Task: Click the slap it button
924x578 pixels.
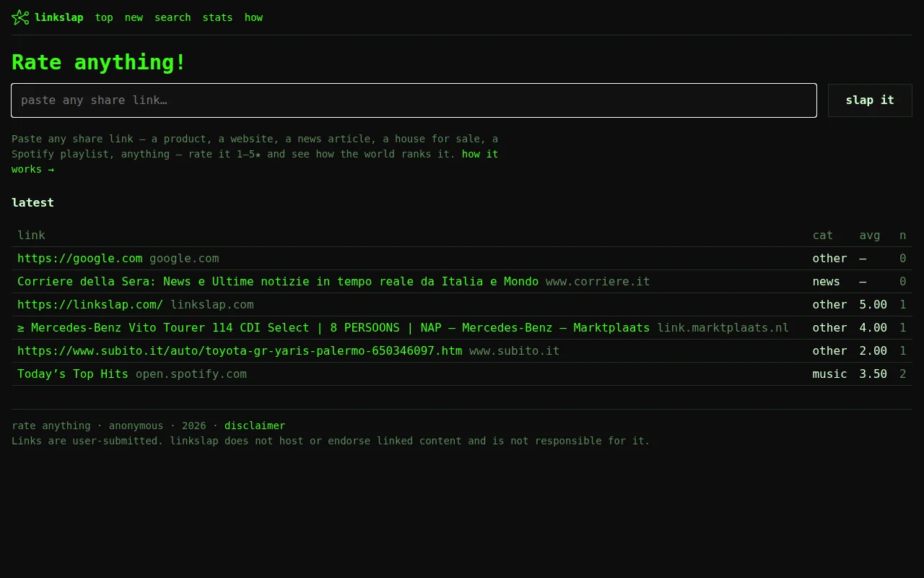Action: point(870,100)
